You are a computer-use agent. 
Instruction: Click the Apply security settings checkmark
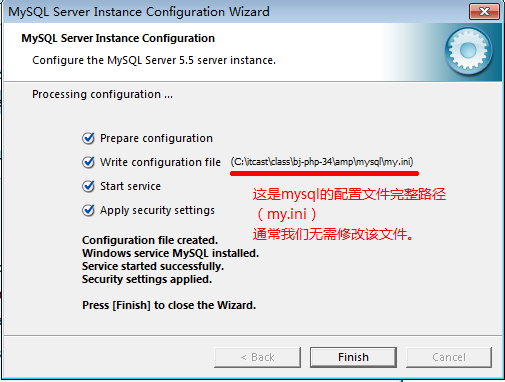click(88, 210)
